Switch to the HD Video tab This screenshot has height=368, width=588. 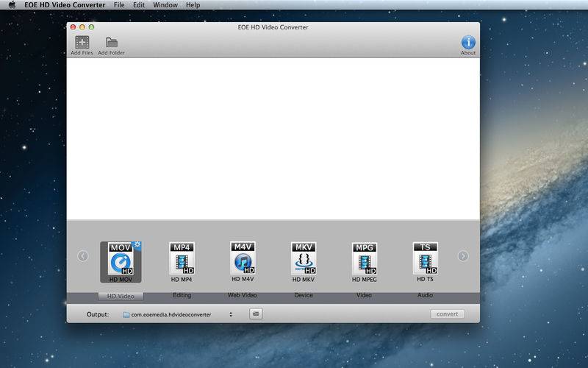coord(121,297)
